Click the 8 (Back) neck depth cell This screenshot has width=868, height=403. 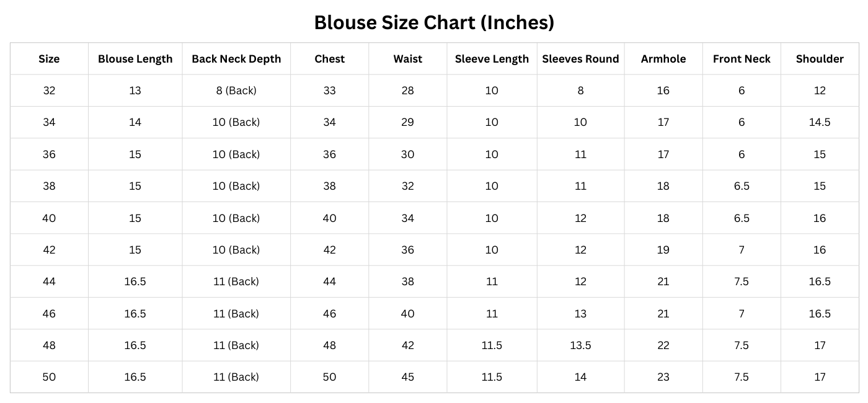pyautogui.click(x=236, y=91)
